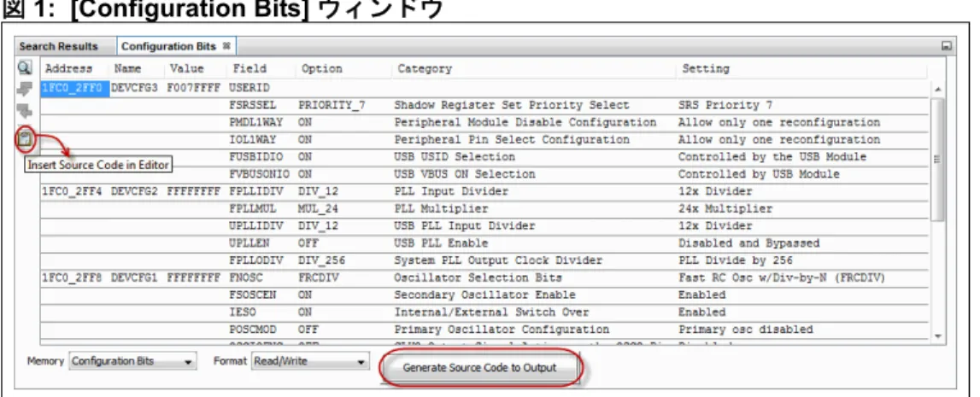The width and height of the screenshot is (980, 397).
Task: Click the FPLLMUL field cell
Action: pos(253,208)
